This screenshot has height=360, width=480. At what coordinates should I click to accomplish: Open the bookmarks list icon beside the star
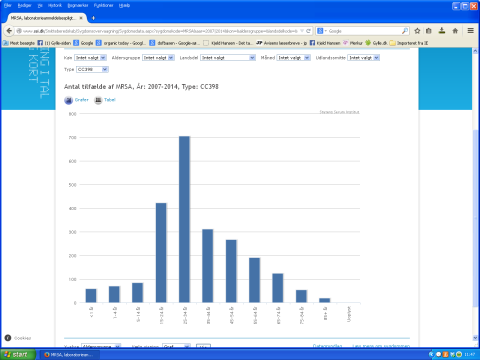[429, 31]
